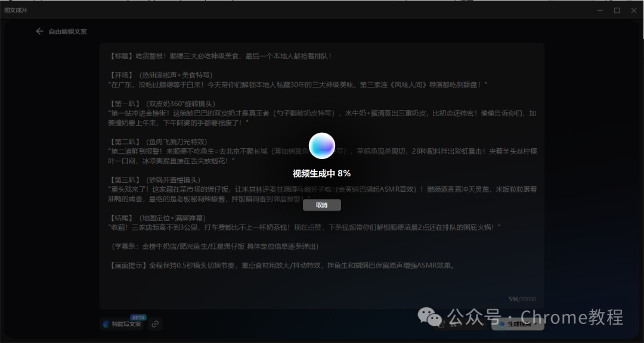Click the 【标题】吃货警报 title line
644x343 pixels.
click(x=221, y=56)
